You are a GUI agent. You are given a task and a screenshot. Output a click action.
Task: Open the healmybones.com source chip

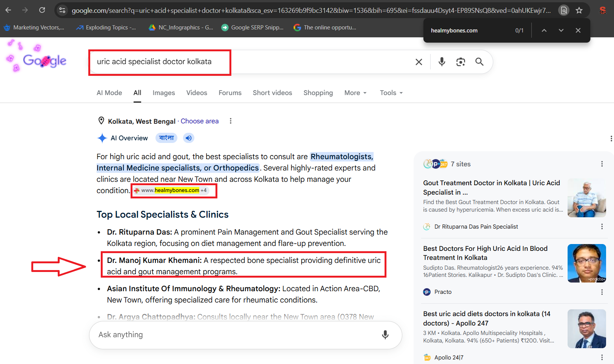pyautogui.click(x=171, y=190)
